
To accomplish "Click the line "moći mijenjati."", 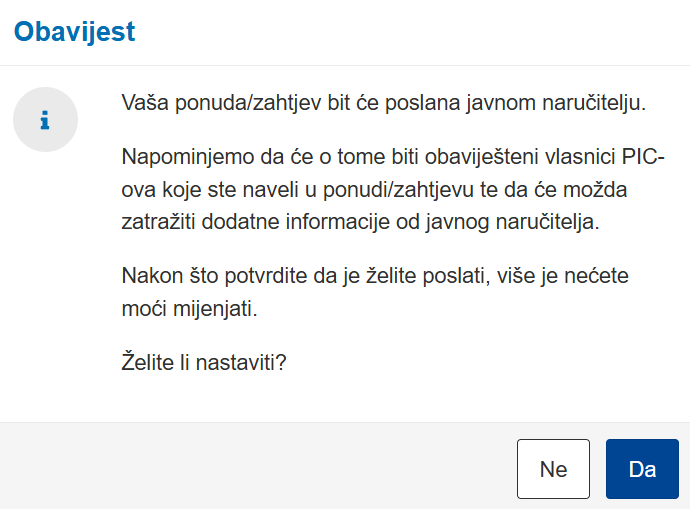I will tap(189, 309).
